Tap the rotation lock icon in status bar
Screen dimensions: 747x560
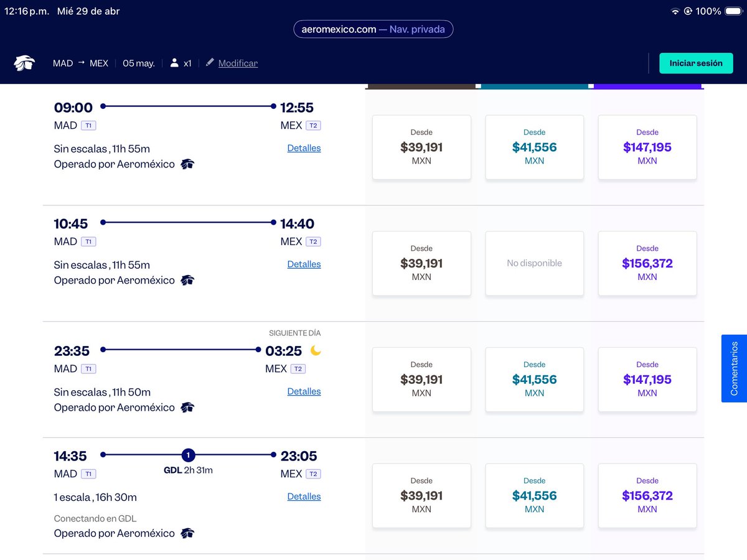click(688, 11)
